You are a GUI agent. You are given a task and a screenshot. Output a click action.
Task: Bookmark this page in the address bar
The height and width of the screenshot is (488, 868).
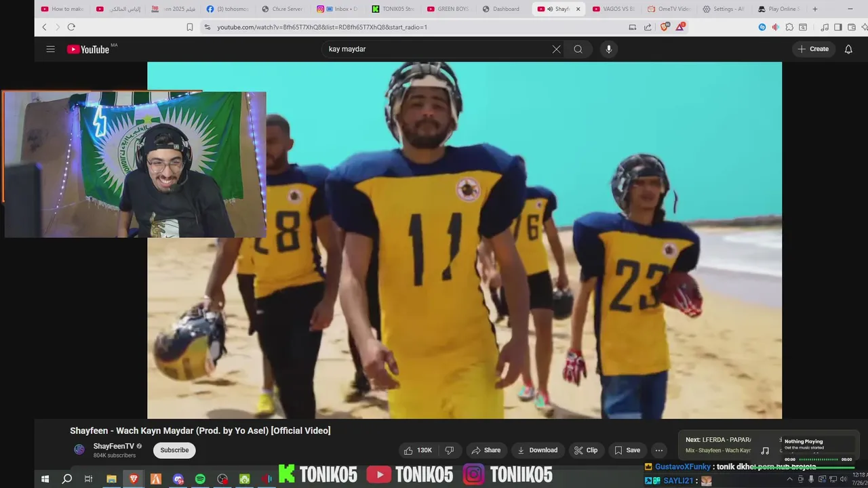coord(190,27)
